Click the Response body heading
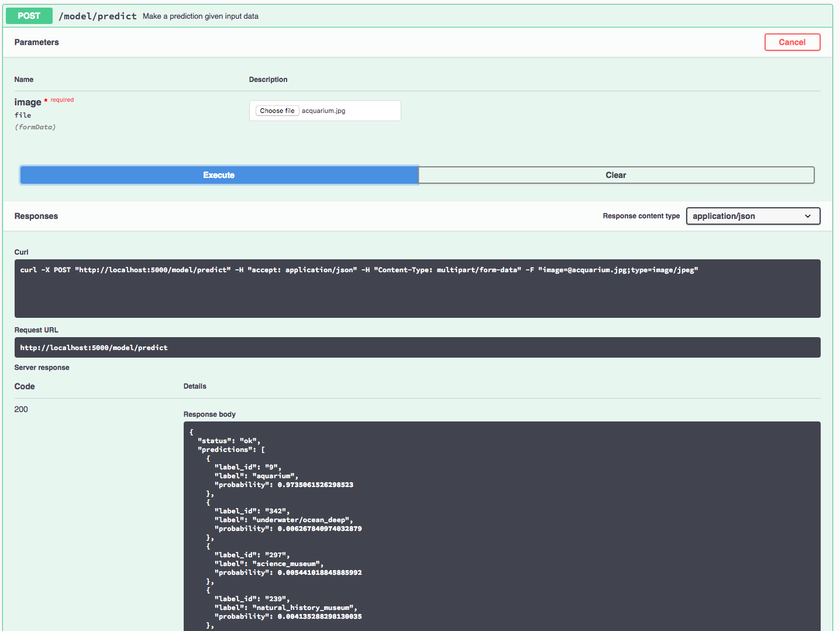The height and width of the screenshot is (631, 840). click(x=209, y=414)
